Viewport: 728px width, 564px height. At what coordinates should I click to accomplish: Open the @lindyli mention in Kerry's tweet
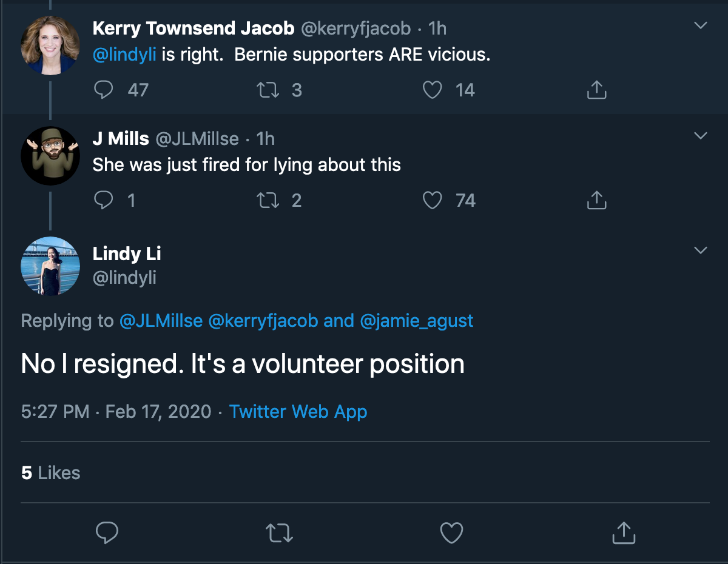(x=124, y=55)
